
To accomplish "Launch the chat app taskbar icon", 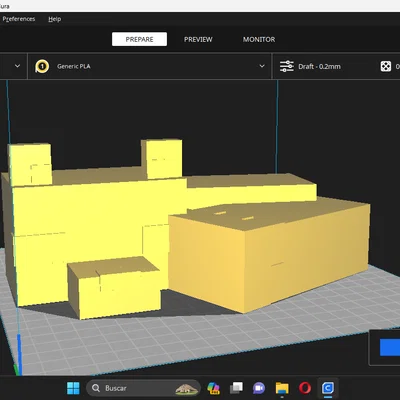I will pos(259,388).
